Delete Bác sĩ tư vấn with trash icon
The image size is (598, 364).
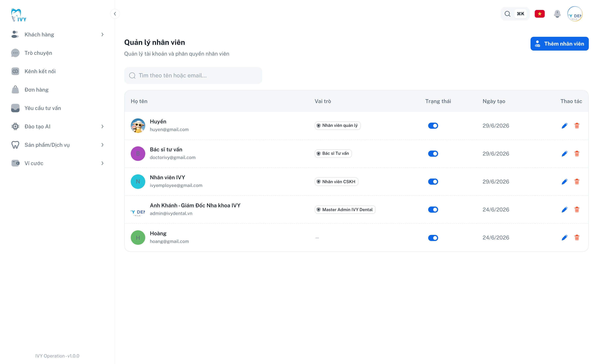577,153
